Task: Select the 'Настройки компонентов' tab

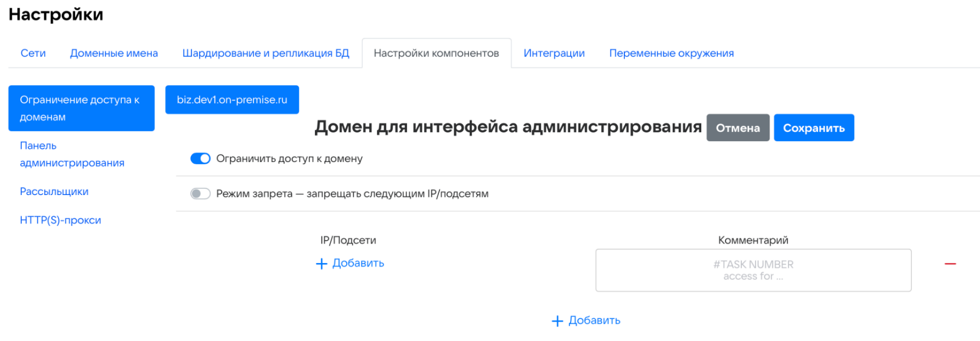Action: point(436,53)
